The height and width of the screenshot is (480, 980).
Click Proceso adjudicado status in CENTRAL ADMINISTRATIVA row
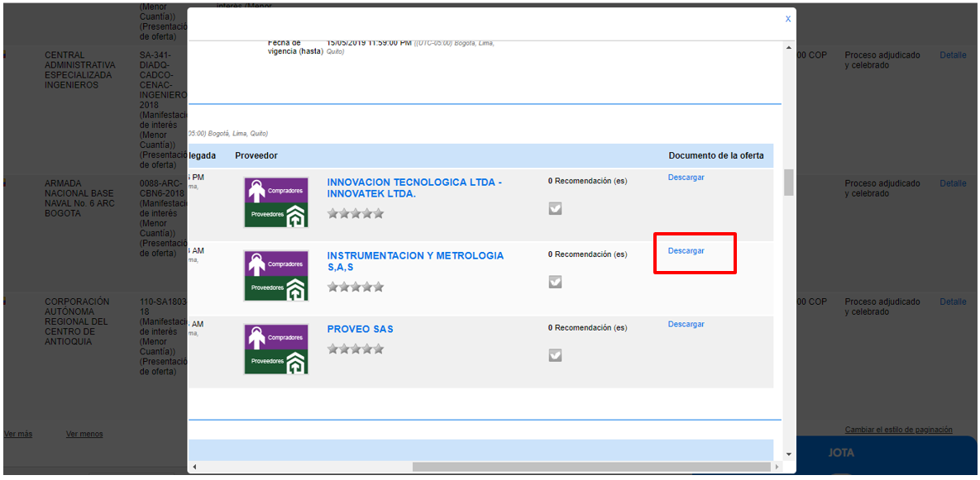[x=882, y=60]
